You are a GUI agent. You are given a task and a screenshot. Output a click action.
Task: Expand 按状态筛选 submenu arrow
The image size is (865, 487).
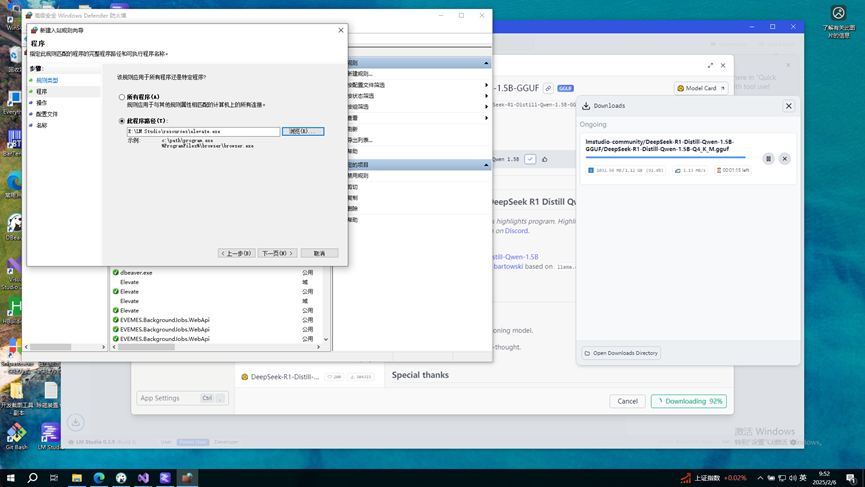pyautogui.click(x=486, y=96)
